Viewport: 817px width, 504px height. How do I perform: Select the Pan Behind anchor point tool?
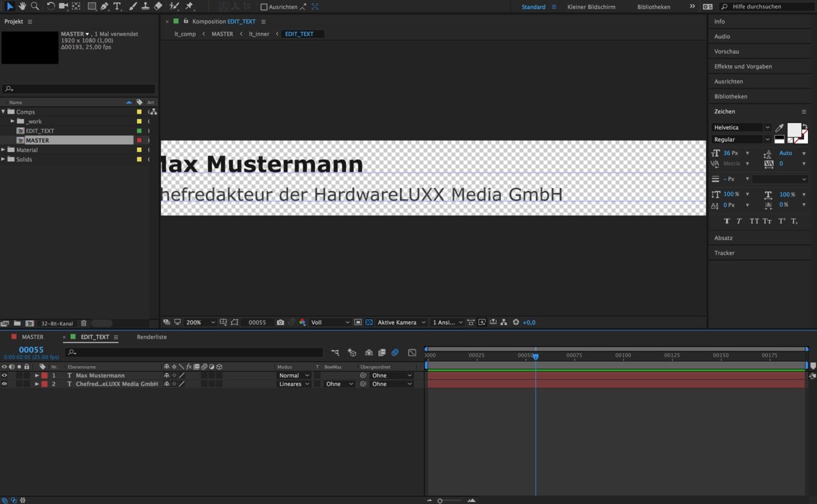tap(76, 6)
